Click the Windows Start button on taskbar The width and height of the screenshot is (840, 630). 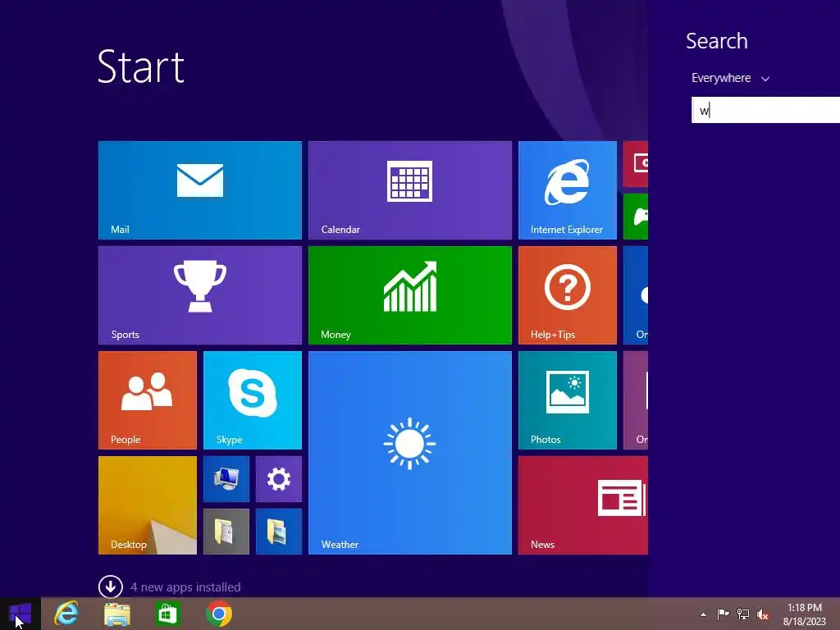[21, 614]
